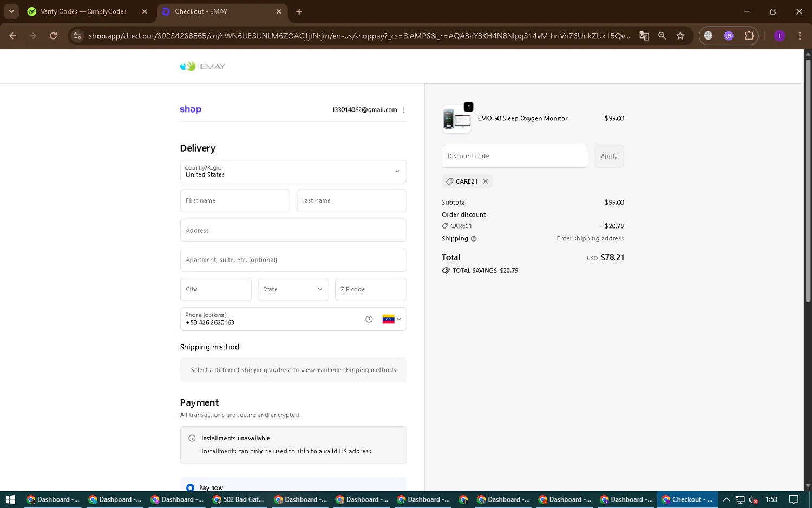Click the 'Enter shipping address' text
Image resolution: width=812 pixels, height=508 pixels.
pos(590,239)
